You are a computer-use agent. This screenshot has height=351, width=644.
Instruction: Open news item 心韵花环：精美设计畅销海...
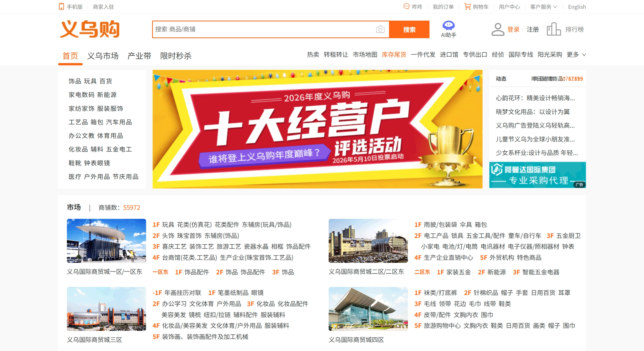[535, 98]
